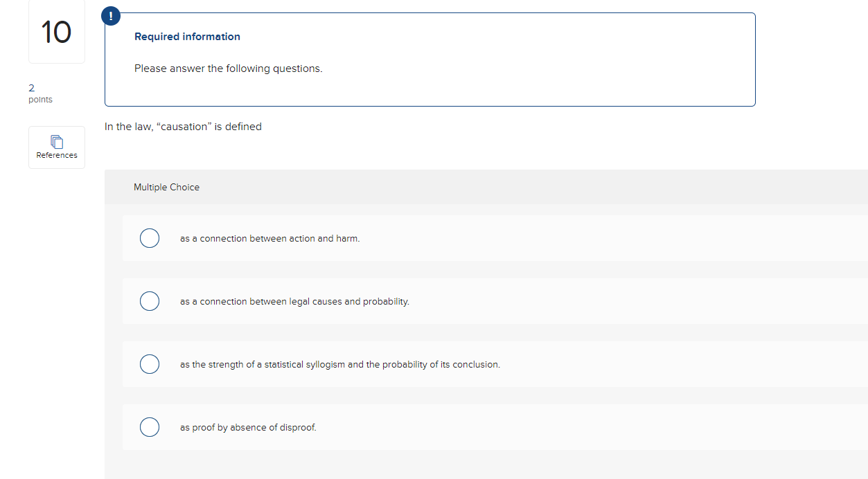Click answer text 'as proof by absence of disproof.'
The width and height of the screenshot is (868, 479).
(248, 427)
